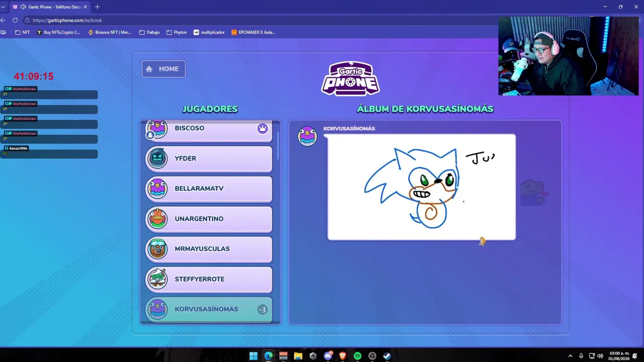Click the Gartic Phone logo
644x362 pixels.
click(351, 78)
